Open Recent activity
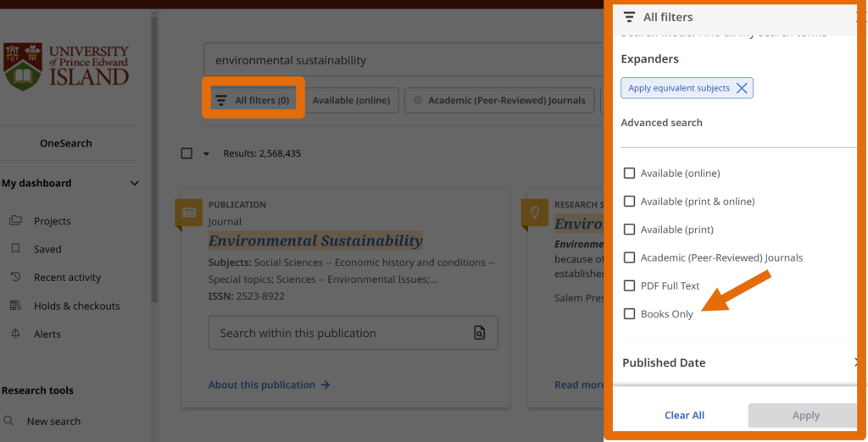The image size is (868, 442). point(68,277)
